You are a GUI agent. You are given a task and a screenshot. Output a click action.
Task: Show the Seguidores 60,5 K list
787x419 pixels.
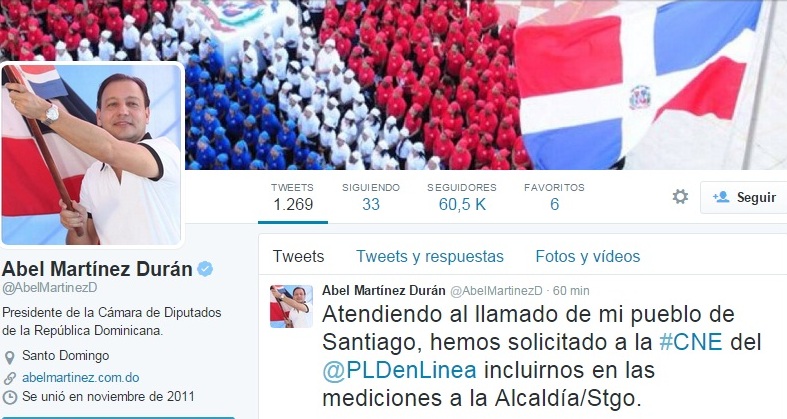[462, 197]
